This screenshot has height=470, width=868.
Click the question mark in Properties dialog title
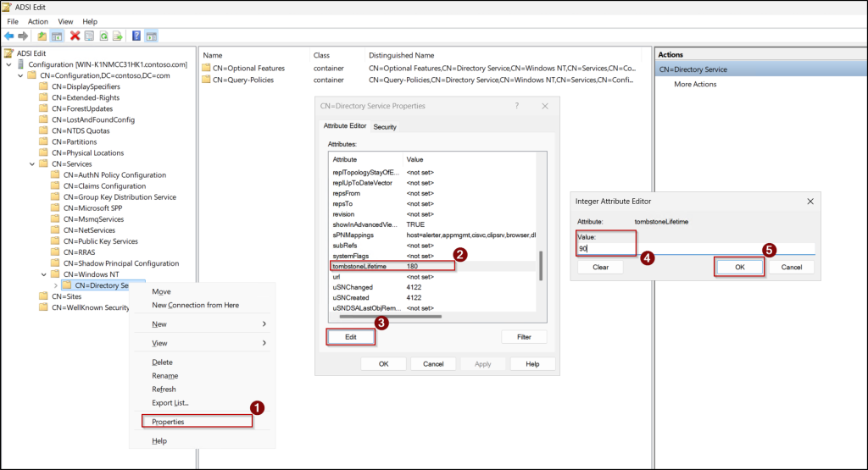click(517, 106)
